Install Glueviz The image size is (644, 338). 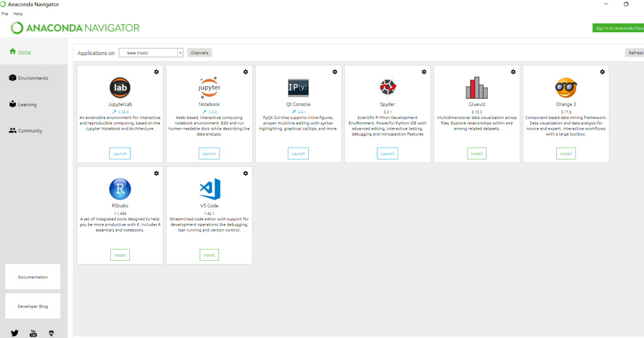[x=476, y=153]
